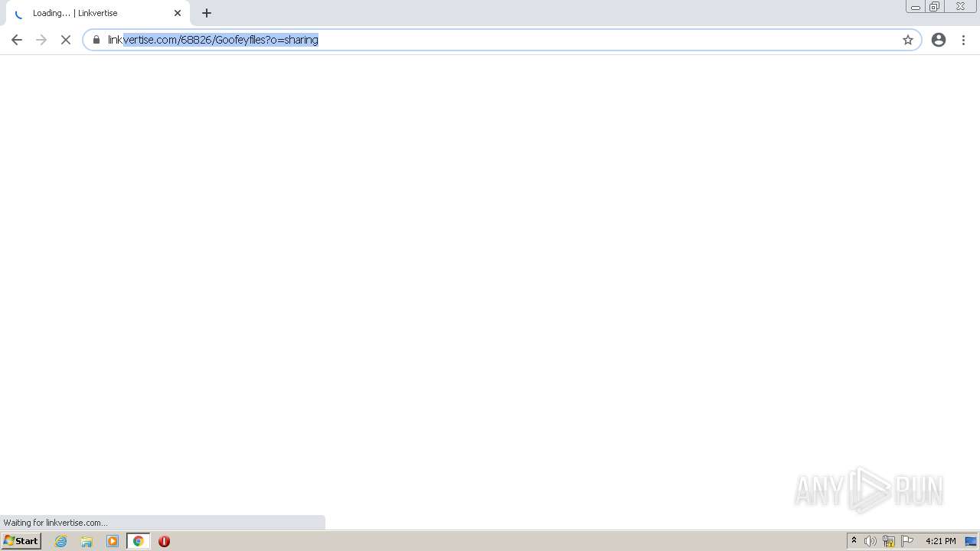This screenshot has width=980, height=551.
Task: Switch to Chrome via its taskbar button
Action: point(139,541)
